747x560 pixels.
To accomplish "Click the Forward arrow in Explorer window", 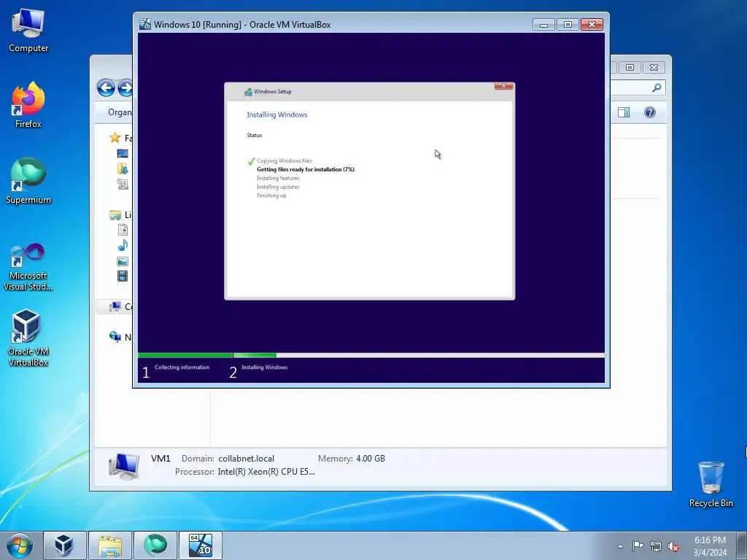I will tap(125, 87).
